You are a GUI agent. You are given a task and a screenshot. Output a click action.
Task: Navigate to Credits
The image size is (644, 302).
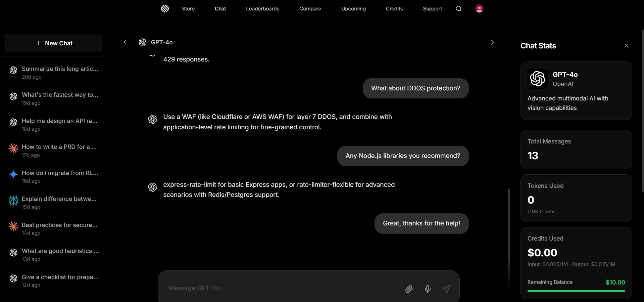(394, 9)
